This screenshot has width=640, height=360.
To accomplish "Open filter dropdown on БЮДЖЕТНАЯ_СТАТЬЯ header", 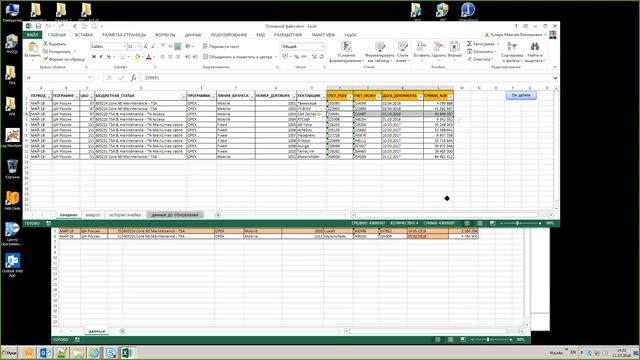I will pyautogui.click(x=183, y=97).
